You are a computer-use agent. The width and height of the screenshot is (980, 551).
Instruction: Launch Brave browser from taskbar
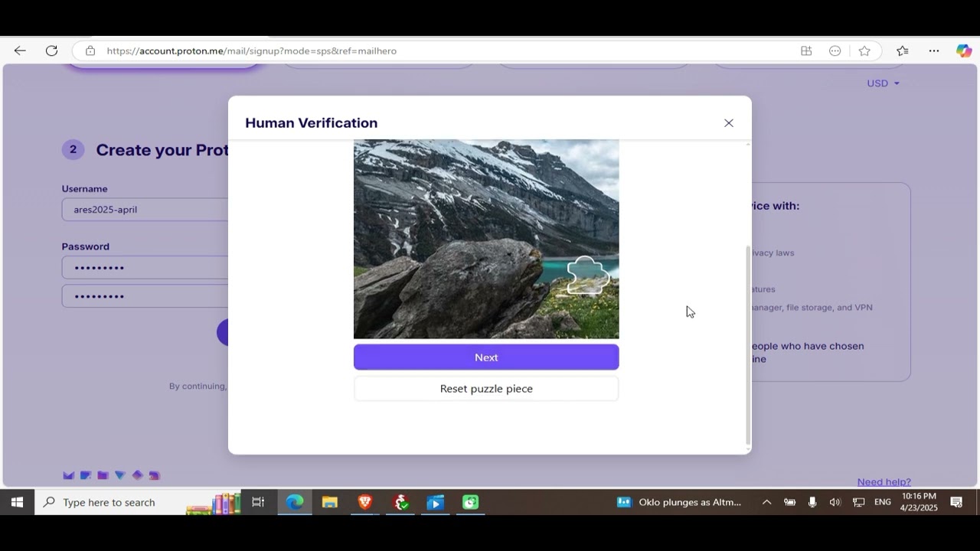(365, 503)
